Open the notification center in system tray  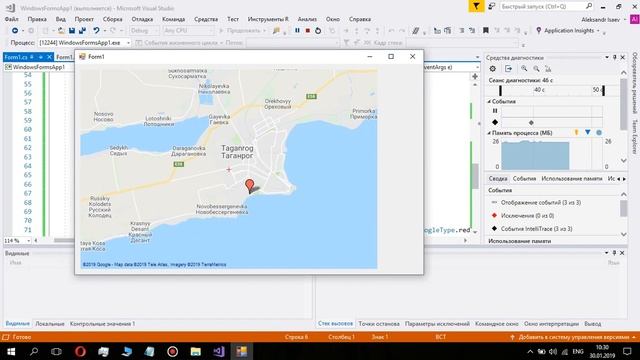click(627, 351)
